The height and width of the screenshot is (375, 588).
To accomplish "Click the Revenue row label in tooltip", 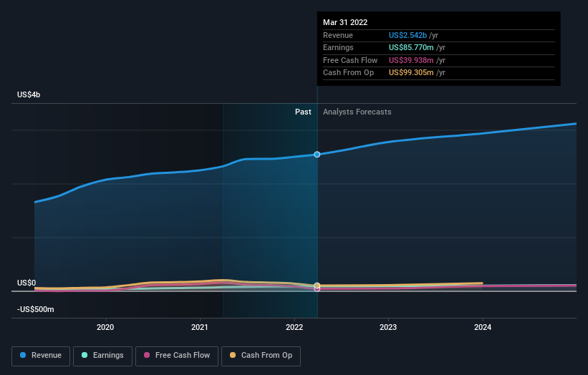I will click(338, 35).
